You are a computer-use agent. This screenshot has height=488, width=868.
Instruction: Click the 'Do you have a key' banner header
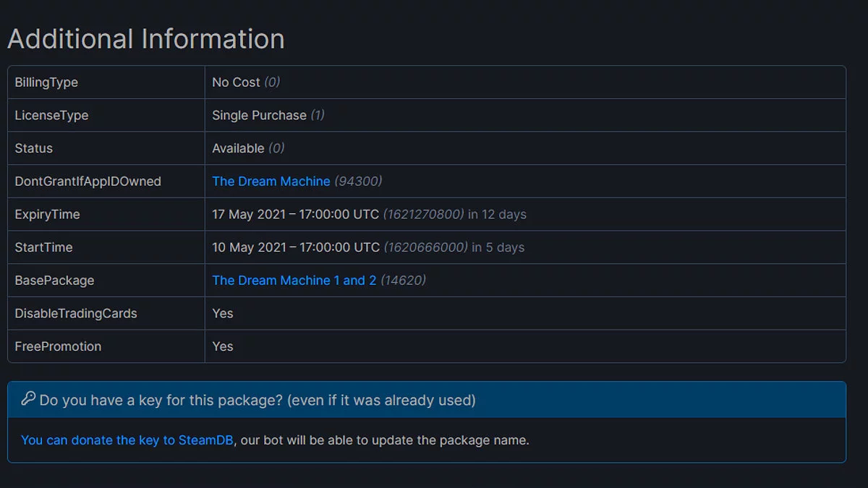(x=258, y=400)
